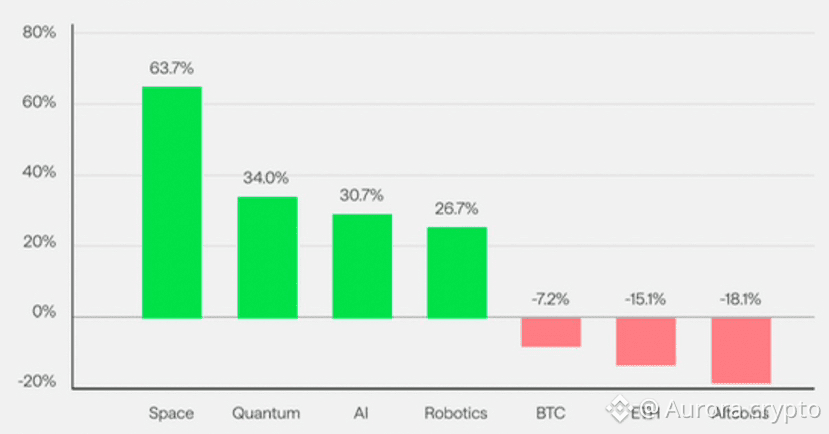829x434 pixels.
Task: Click the green AI bar
Action: 362,266
